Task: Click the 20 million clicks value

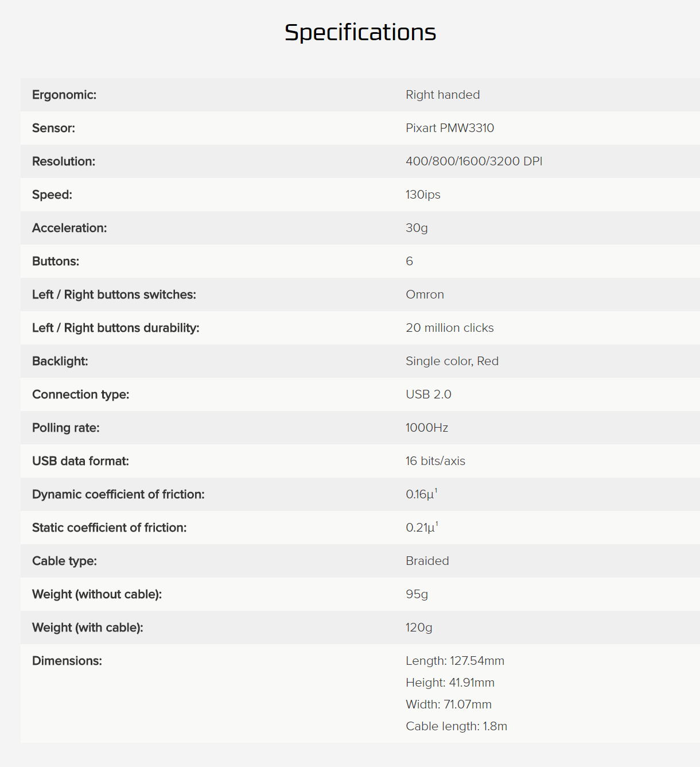Action: tap(449, 328)
